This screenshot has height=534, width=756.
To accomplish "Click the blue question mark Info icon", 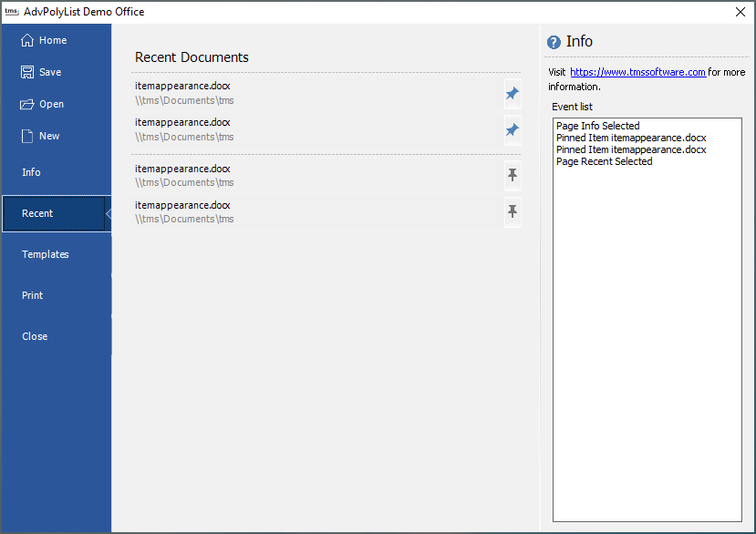I will 554,43.
